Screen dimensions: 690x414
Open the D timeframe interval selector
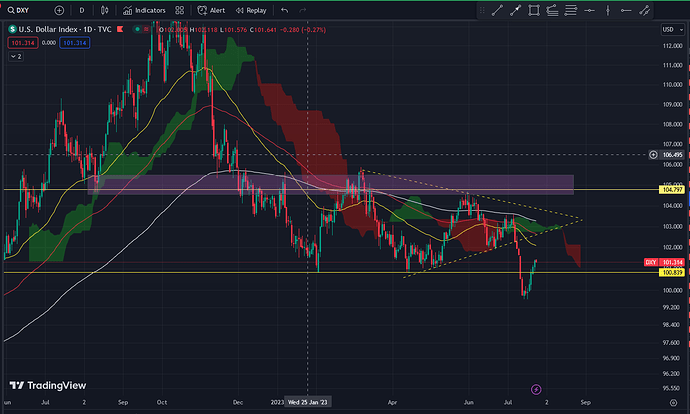[x=81, y=10]
